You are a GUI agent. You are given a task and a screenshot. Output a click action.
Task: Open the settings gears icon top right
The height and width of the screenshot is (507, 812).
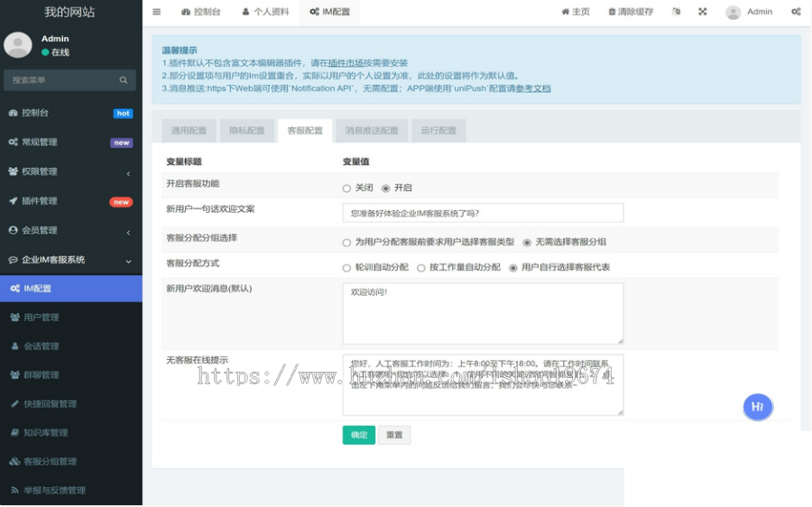point(796,12)
